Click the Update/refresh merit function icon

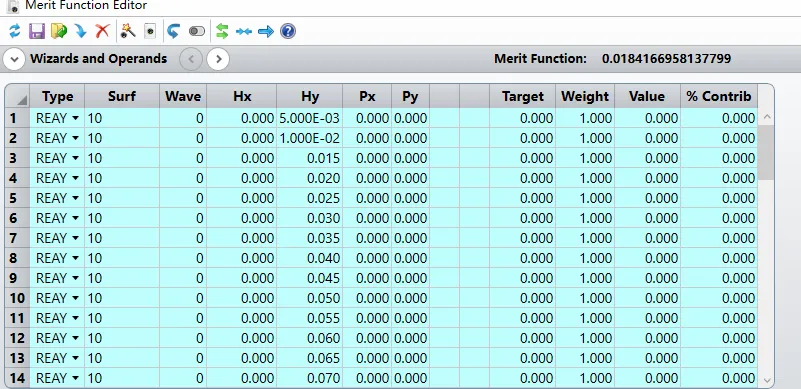pyautogui.click(x=15, y=31)
